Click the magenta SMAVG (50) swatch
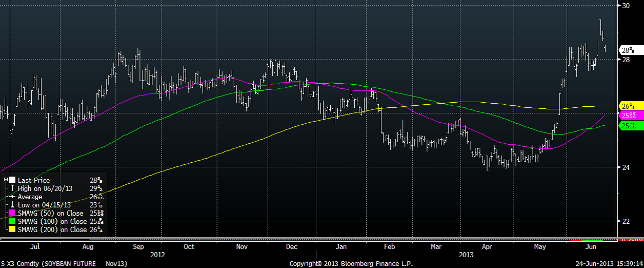 click(12, 213)
